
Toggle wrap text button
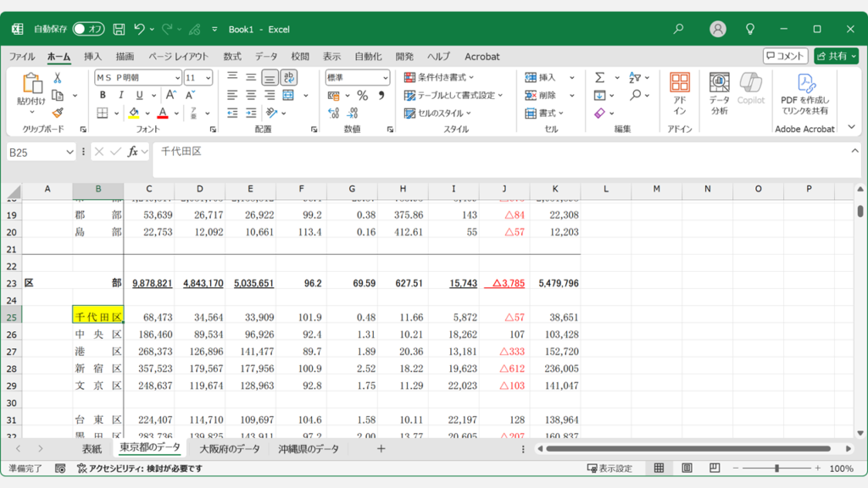tap(289, 77)
